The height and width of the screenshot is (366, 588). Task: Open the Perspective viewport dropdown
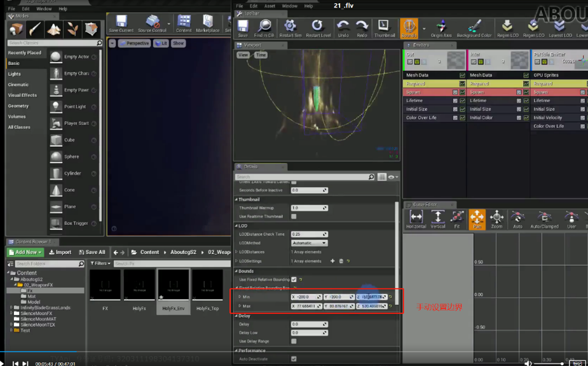133,43
